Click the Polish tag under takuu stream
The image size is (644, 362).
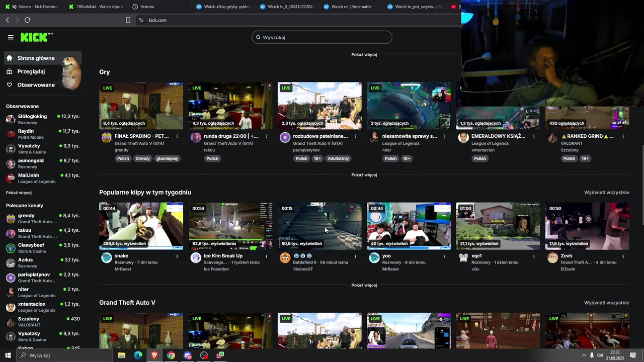(212, 158)
